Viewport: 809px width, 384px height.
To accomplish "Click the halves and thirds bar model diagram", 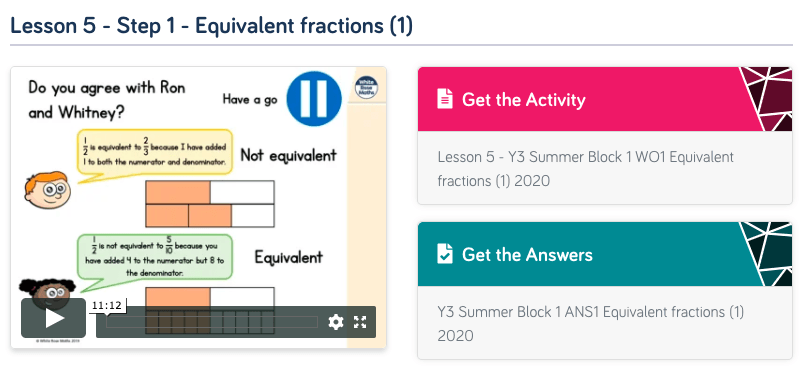I will 210,204.
